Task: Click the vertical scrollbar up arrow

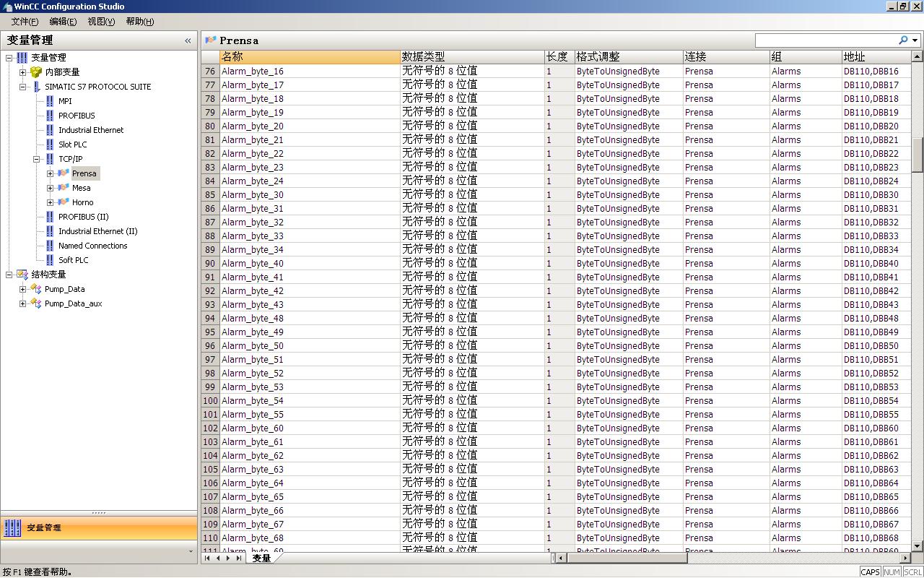Action: tap(918, 56)
